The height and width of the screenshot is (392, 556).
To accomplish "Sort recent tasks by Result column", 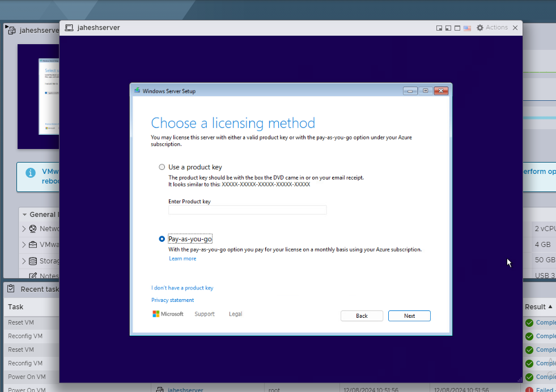I will (x=538, y=307).
